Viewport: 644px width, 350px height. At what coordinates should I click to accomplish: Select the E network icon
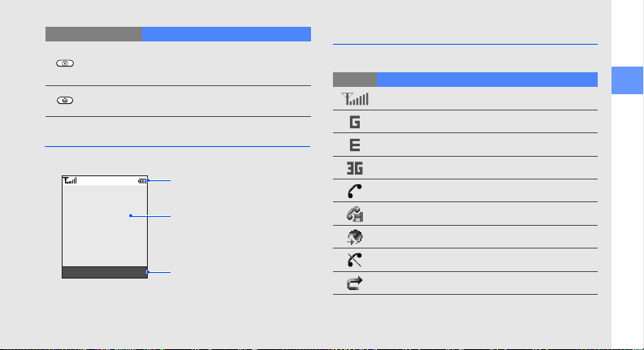point(355,145)
